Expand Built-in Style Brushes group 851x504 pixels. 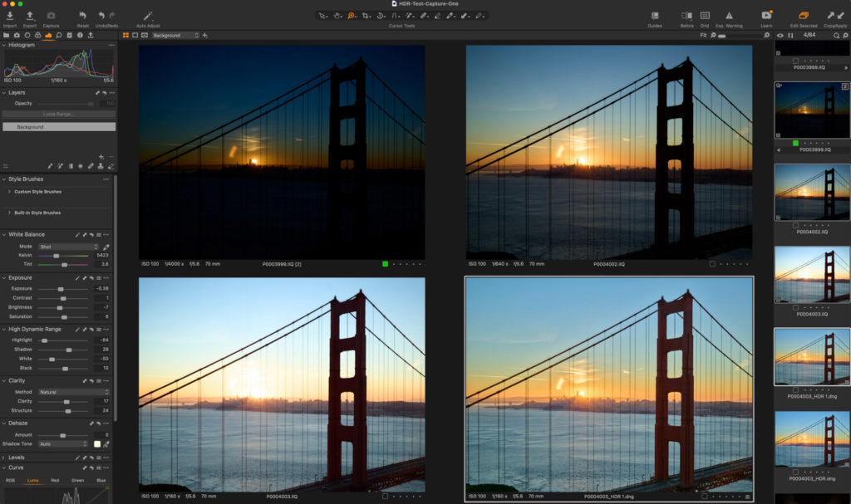[9, 213]
